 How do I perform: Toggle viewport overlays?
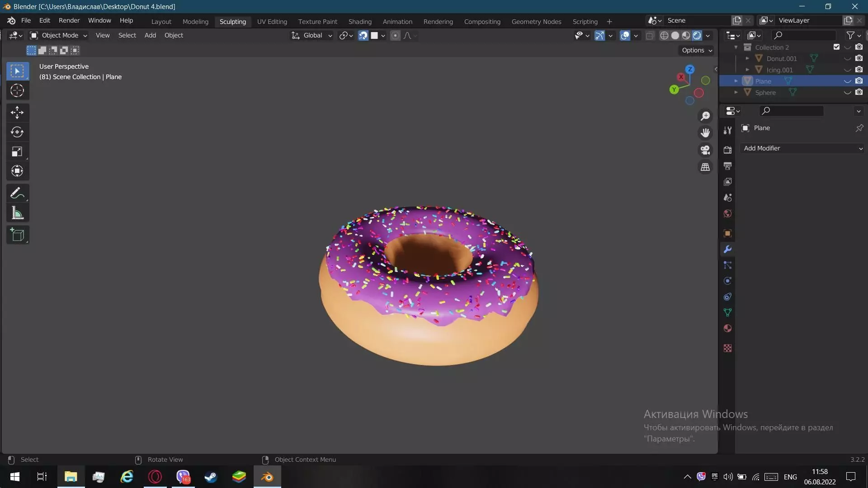click(625, 35)
